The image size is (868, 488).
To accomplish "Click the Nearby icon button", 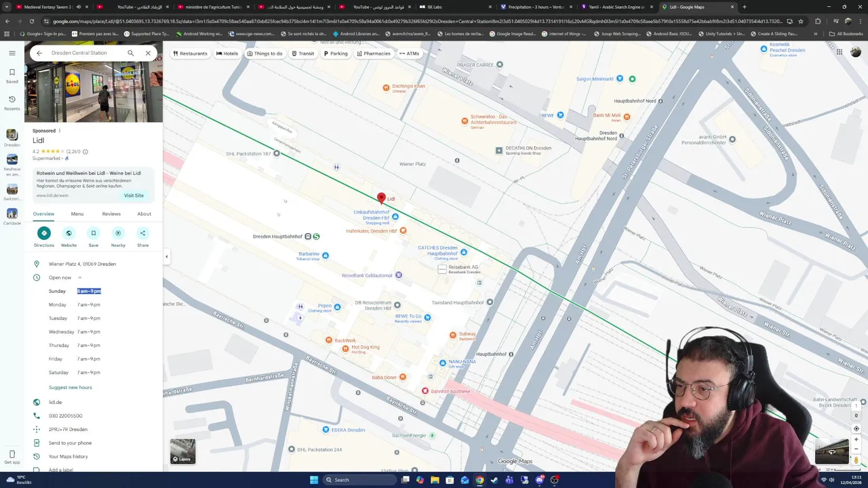I will click(118, 233).
